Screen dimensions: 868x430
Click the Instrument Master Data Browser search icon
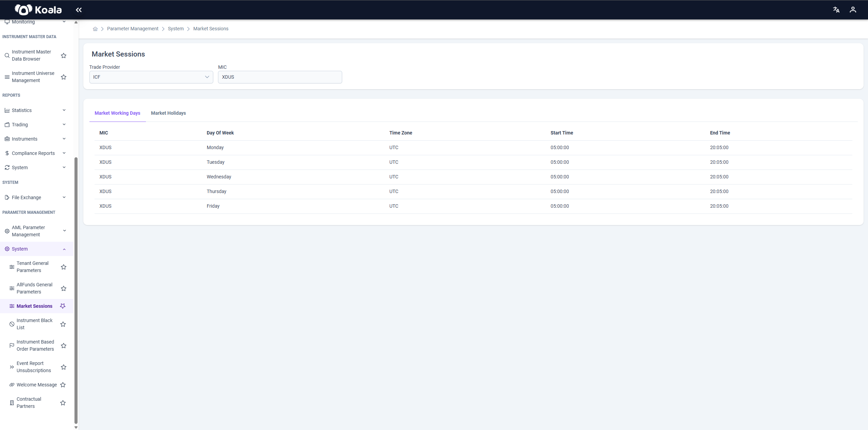(7, 55)
